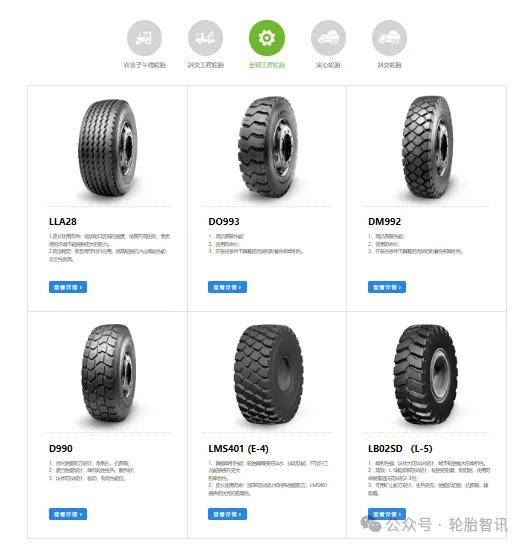Choose the truck icon labeled 实心轮胎
The height and width of the screenshot is (546, 525).
[328, 38]
